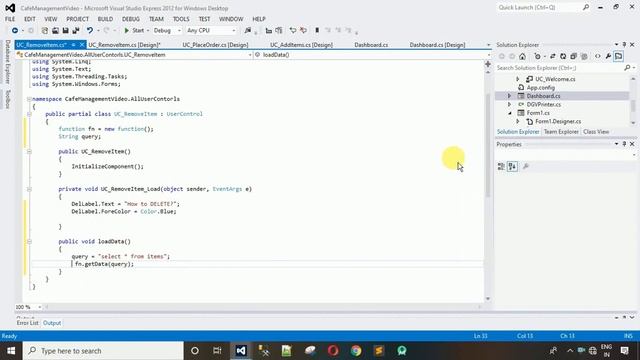Open Google Chrome from the Windows taskbar
Image resolution: width=640 pixels, height=360 pixels.
[356, 351]
